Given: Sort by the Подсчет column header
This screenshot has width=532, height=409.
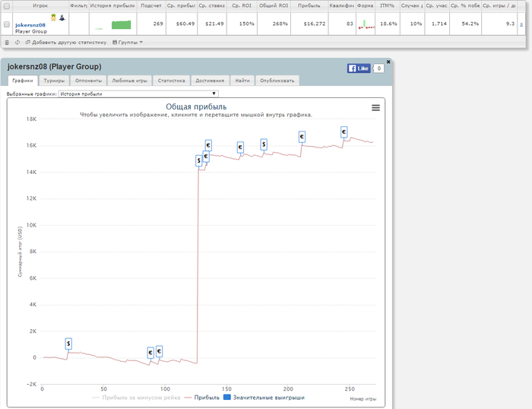Looking at the screenshot, I should (x=151, y=6).
